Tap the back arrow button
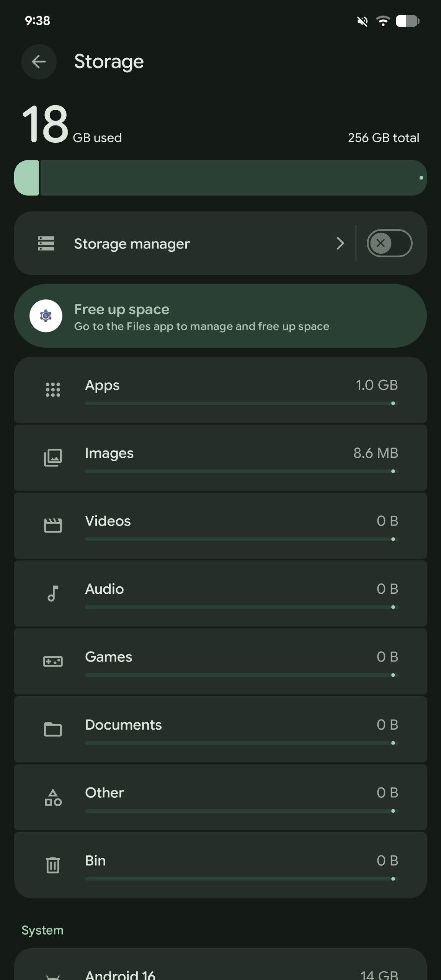The image size is (441, 980). 39,62
